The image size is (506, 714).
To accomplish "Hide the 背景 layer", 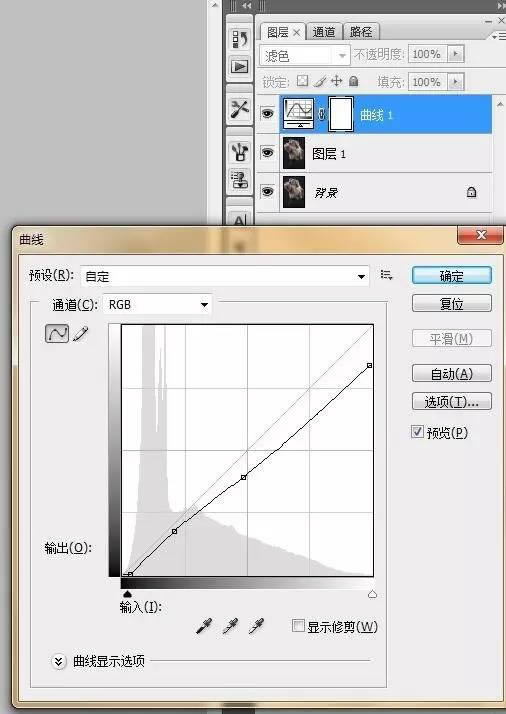I will (x=267, y=192).
